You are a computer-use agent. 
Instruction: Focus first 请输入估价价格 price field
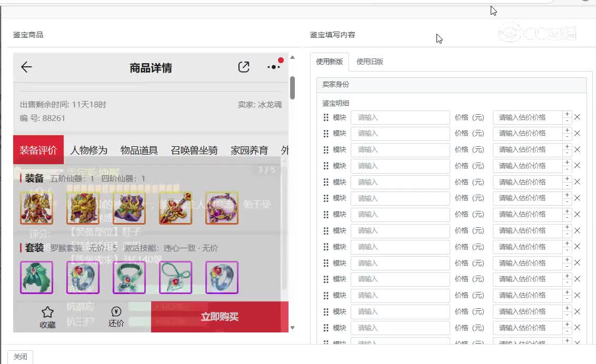coord(528,117)
